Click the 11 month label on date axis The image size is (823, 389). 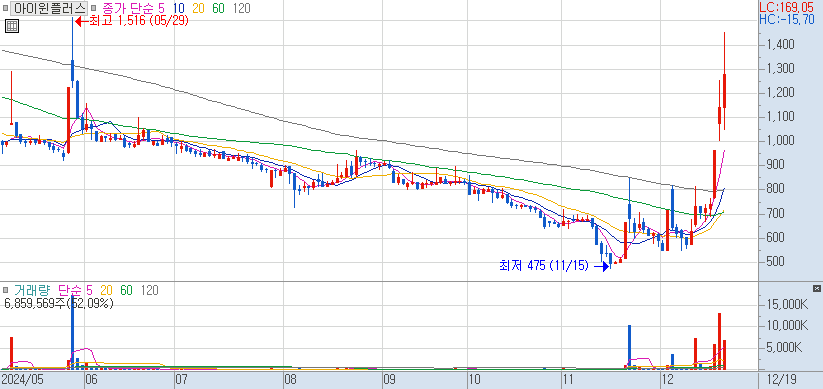click(568, 379)
